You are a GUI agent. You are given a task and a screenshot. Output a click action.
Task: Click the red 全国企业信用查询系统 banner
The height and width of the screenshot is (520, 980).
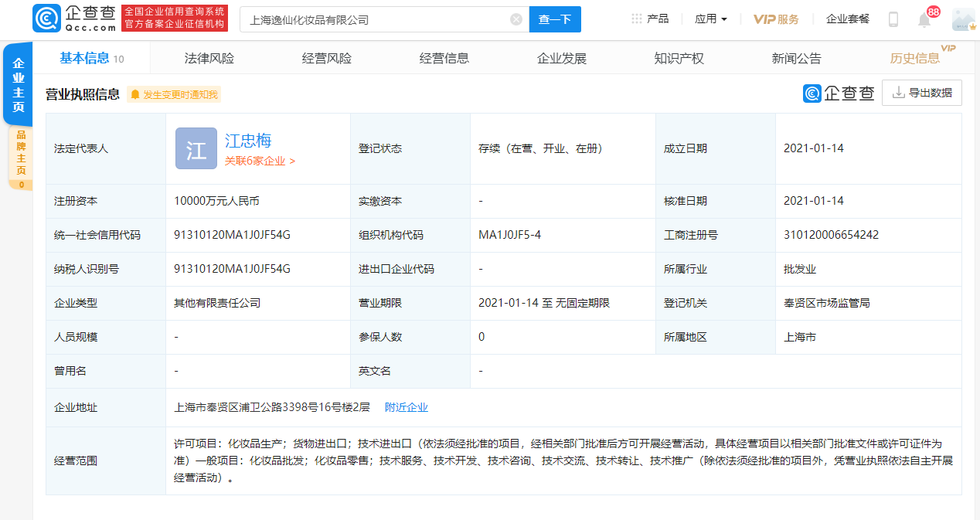[x=175, y=19]
